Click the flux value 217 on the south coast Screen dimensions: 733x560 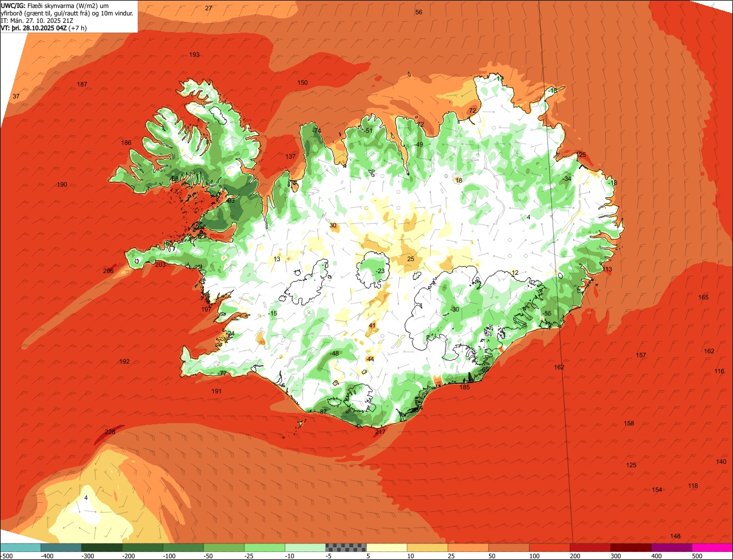pos(381,432)
